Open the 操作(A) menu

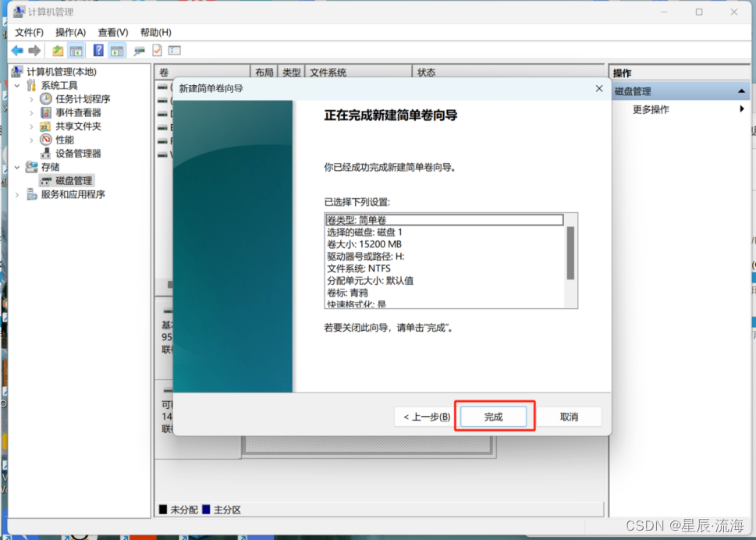[x=70, y=32]
